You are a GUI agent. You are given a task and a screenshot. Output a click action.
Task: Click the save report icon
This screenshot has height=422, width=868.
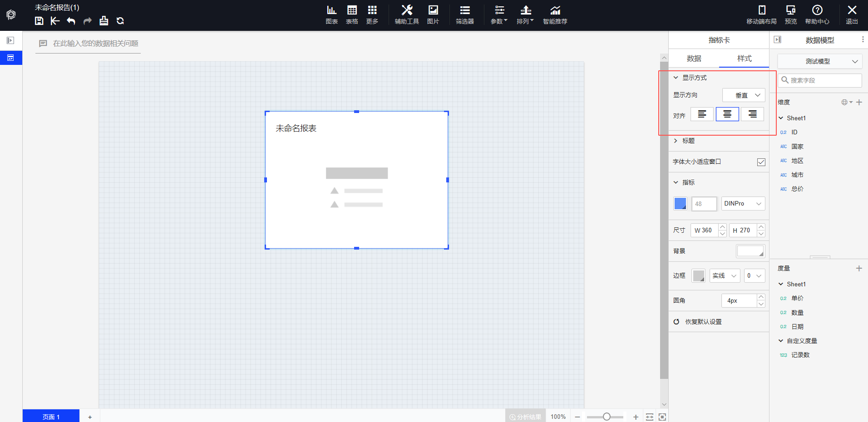(39, 21)
